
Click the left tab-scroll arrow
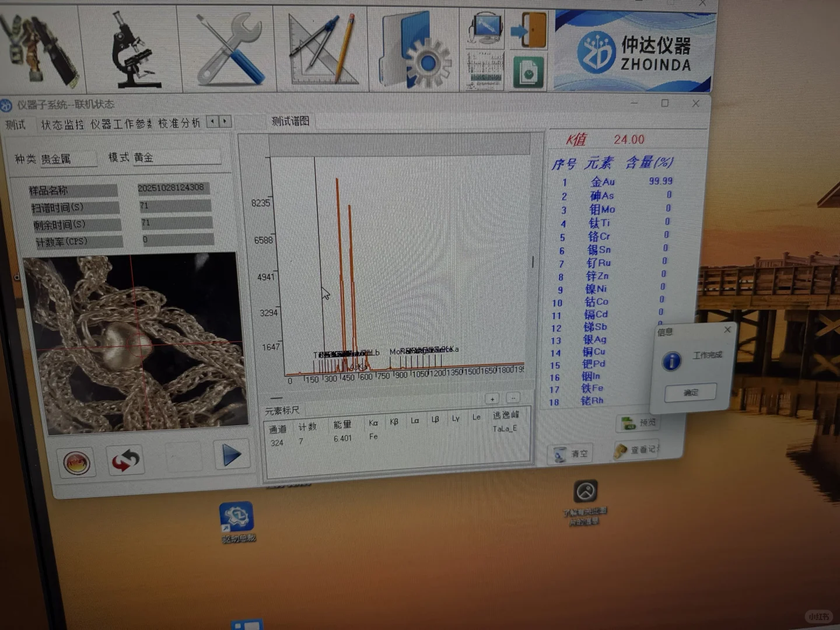coord(213,121)
